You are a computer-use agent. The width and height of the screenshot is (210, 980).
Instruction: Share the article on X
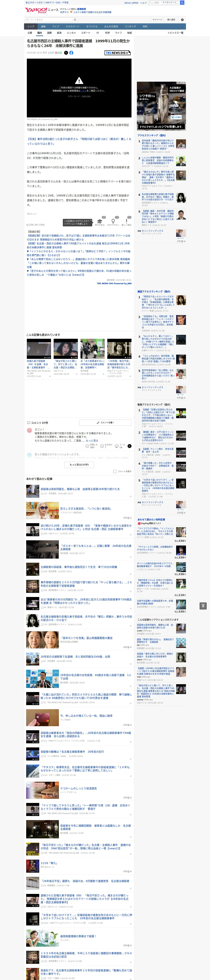[x=66, y=53]
